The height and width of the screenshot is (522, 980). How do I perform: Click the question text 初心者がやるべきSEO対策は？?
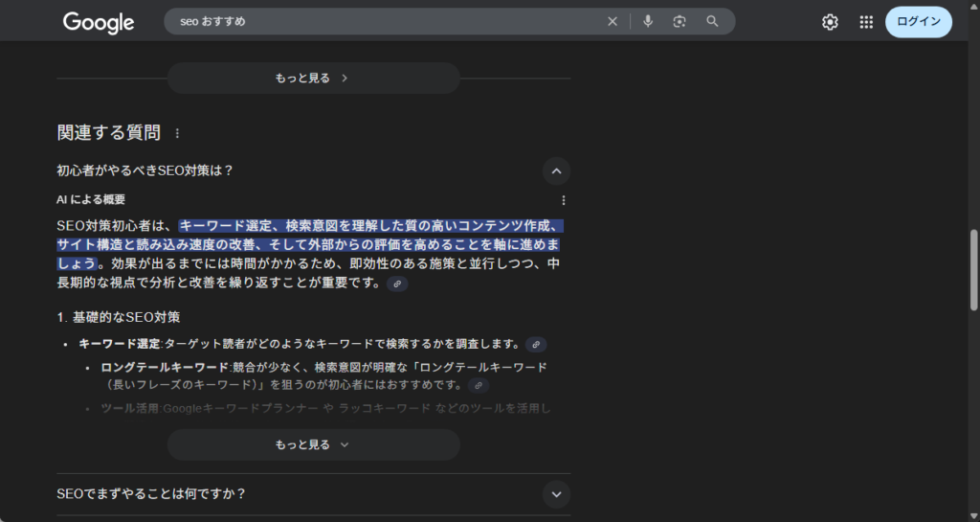tap(145, 170)
